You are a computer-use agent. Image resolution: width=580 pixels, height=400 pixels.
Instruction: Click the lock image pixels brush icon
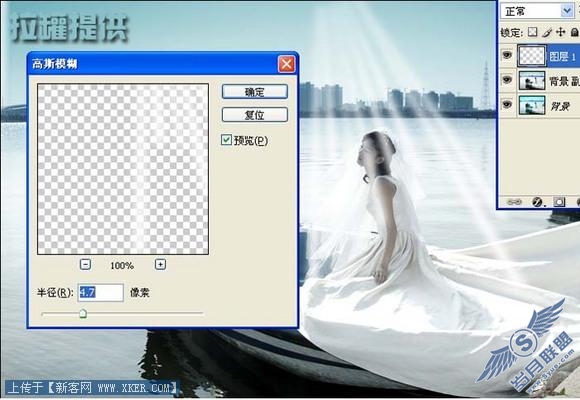point(547,33)
